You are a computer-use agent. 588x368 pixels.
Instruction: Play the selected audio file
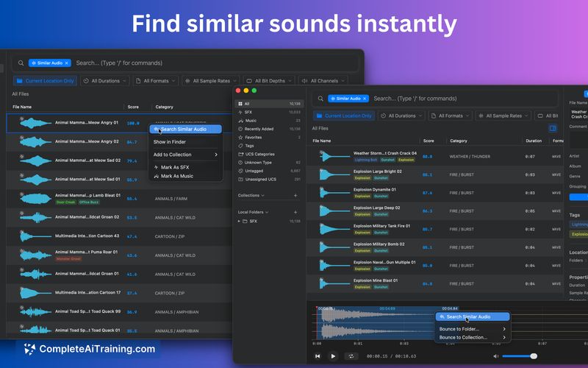[333, 356]
